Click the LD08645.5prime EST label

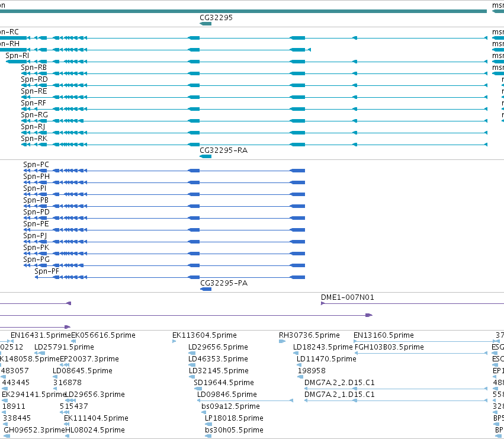82,371
